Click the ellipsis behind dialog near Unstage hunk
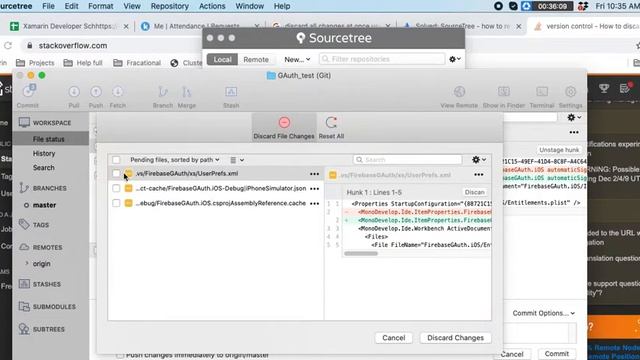Image resolution: width=640 pixels, height=360 pixels. pos(574,132)
